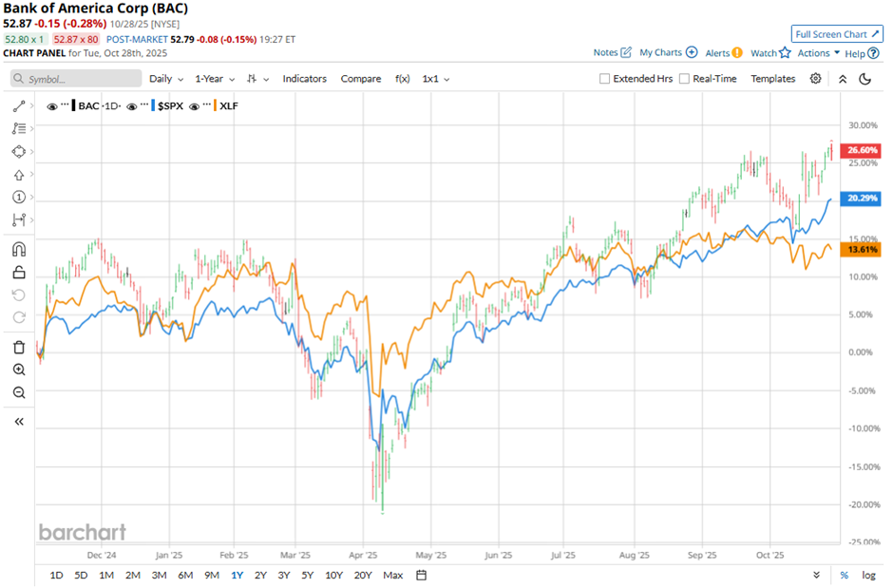Open chart settings gear icon
893x588 pixels.
point(815,79)
